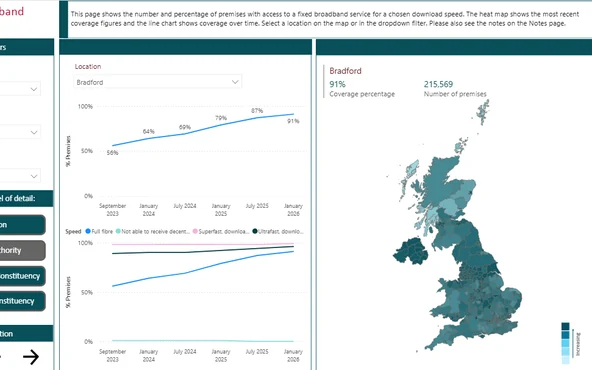
Task: Expand the third filter dropdown in left panel
Action: point(20,176)
